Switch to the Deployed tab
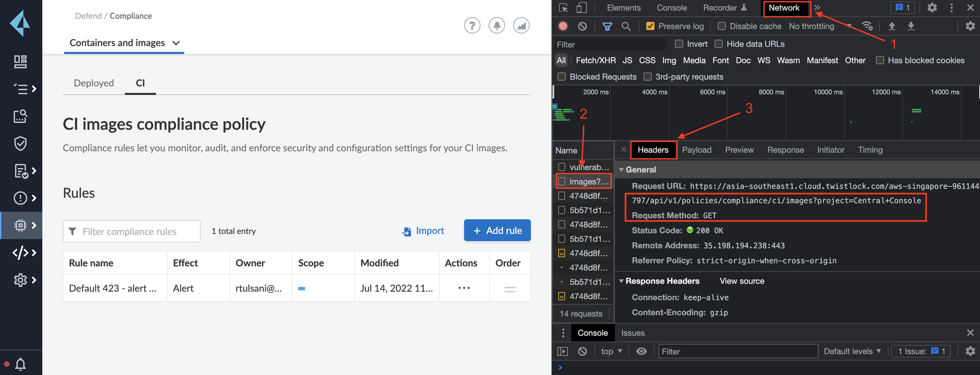980x375 pixels. click(x=93, y=83)
